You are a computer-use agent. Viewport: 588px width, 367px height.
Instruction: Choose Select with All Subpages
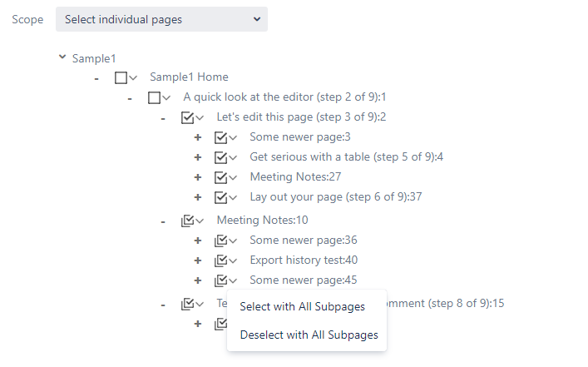pos(302,307)
